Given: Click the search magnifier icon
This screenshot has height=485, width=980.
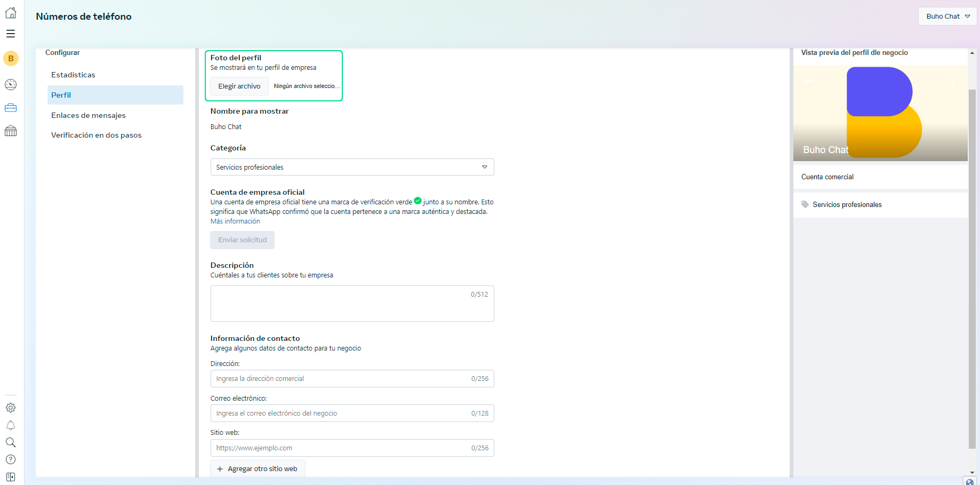Looking at the screenshot, I should tap(11, 442).
